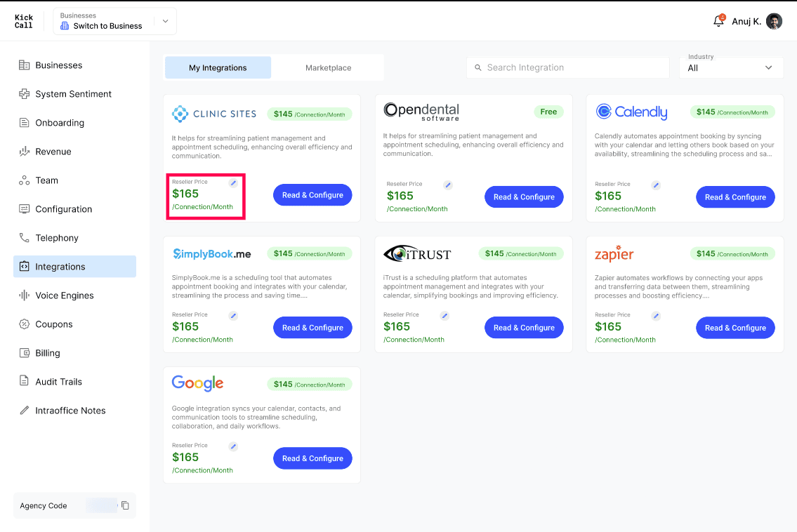Read & Configure Zapier
The image size is (797, 532).
pyautogui.click(x=735, y=328)
